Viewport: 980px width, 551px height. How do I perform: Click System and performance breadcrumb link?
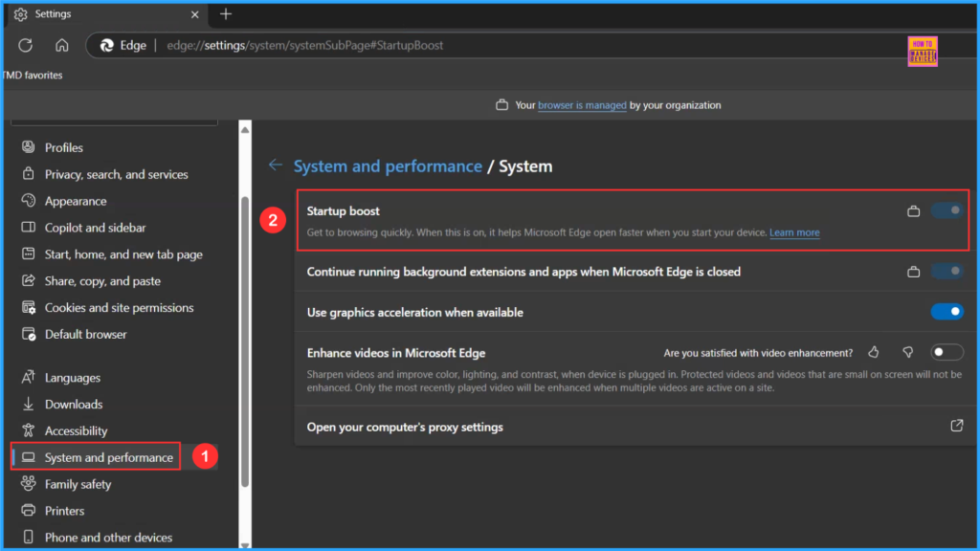[x=388, y=166]
